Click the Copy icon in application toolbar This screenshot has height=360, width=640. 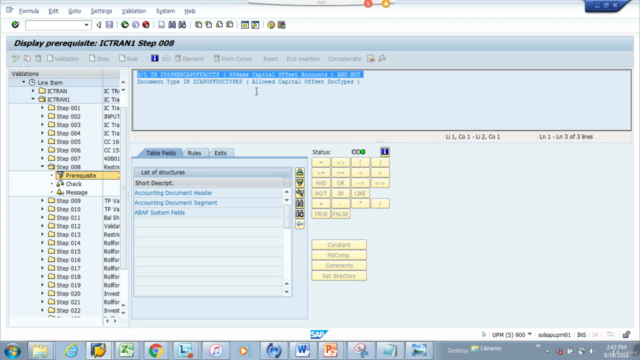pyautogui.click(x=27, y=58)
